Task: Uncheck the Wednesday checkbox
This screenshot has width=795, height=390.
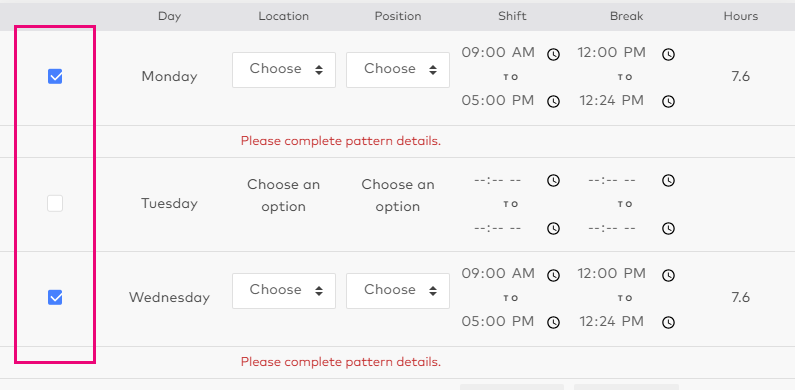Action: click(55, 297)
